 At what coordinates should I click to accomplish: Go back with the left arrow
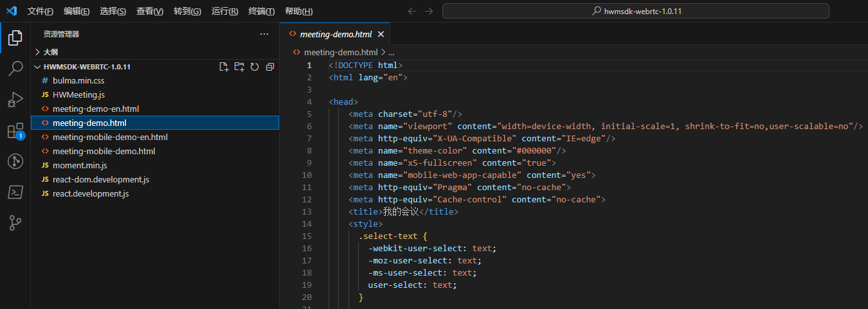tap(412, 11)
